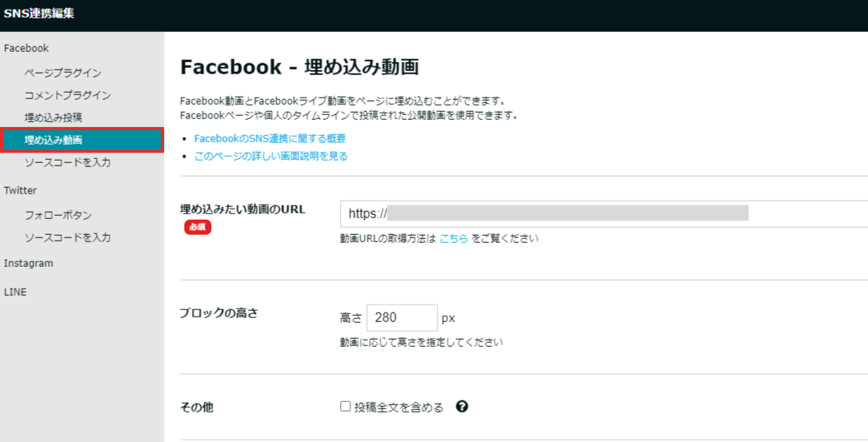The height and width of the screenshot is (442, 868).
Task: Open ソースコードを入力 under Facebook
Action: (67, 162)
